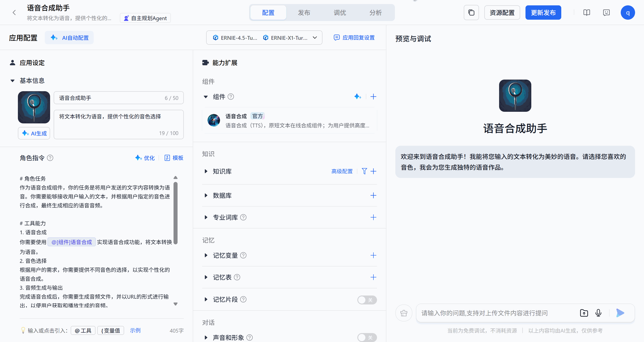This screenshot has height=342, width=644.
Task: Click help icon next to 角色指令
Action: coord(50,158)
